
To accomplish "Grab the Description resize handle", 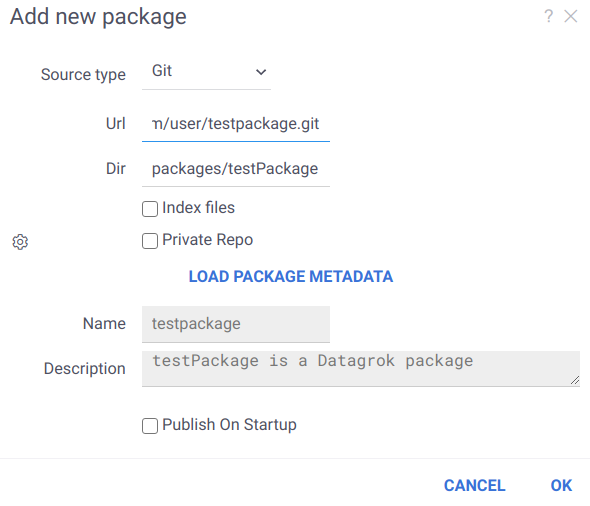I will pos(575,381).
